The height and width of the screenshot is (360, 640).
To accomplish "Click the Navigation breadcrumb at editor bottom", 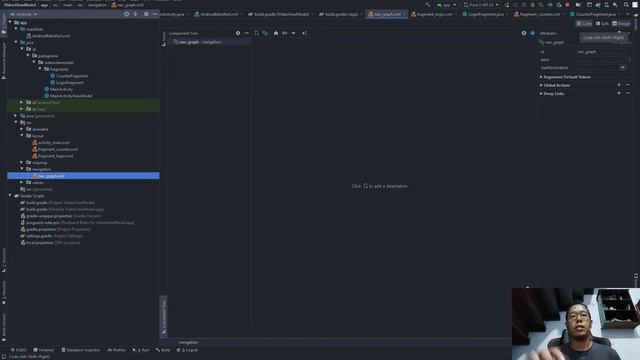I will [188, 342].
